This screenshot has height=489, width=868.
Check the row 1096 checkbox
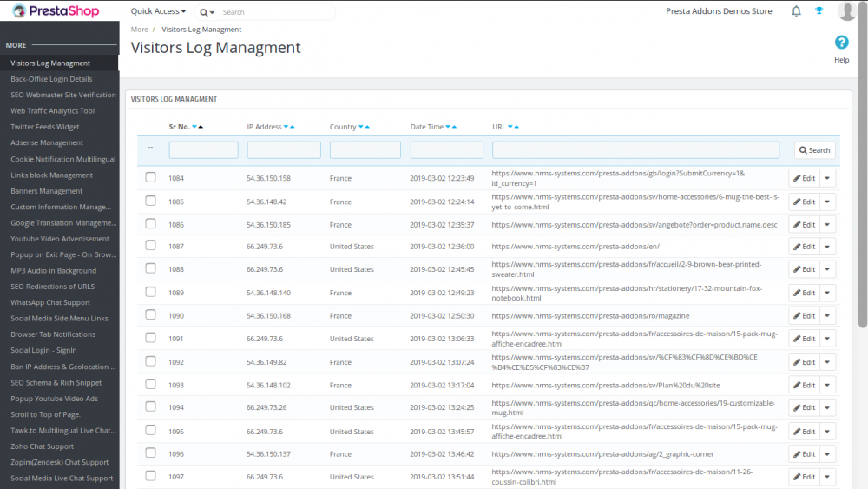pyautogui.click(x=150, y=453)
